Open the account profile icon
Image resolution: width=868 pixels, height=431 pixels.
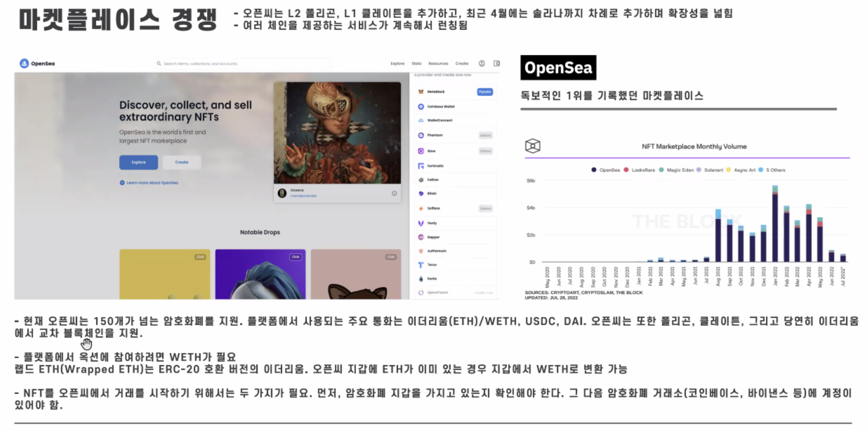(x=482, y=63)
